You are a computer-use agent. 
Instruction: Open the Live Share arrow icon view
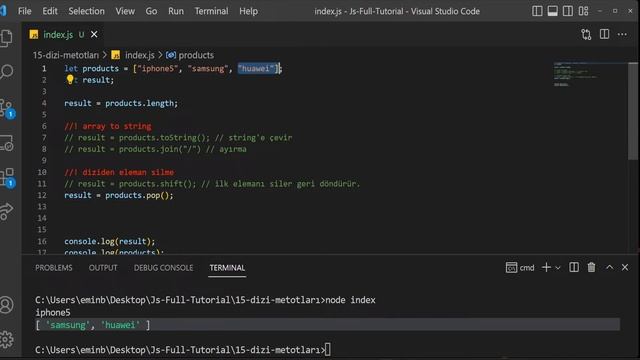coord(7,211)
